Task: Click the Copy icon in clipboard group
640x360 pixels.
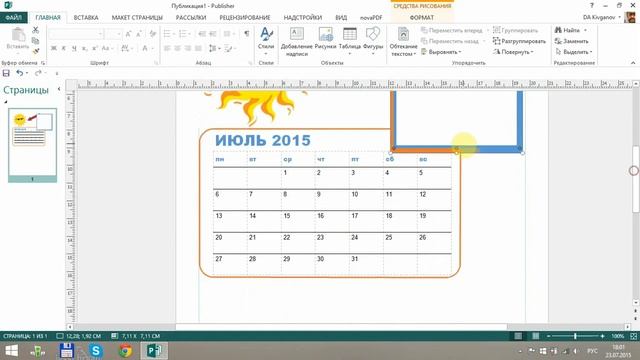Action: pyautogui.click(x=36, y=40)
